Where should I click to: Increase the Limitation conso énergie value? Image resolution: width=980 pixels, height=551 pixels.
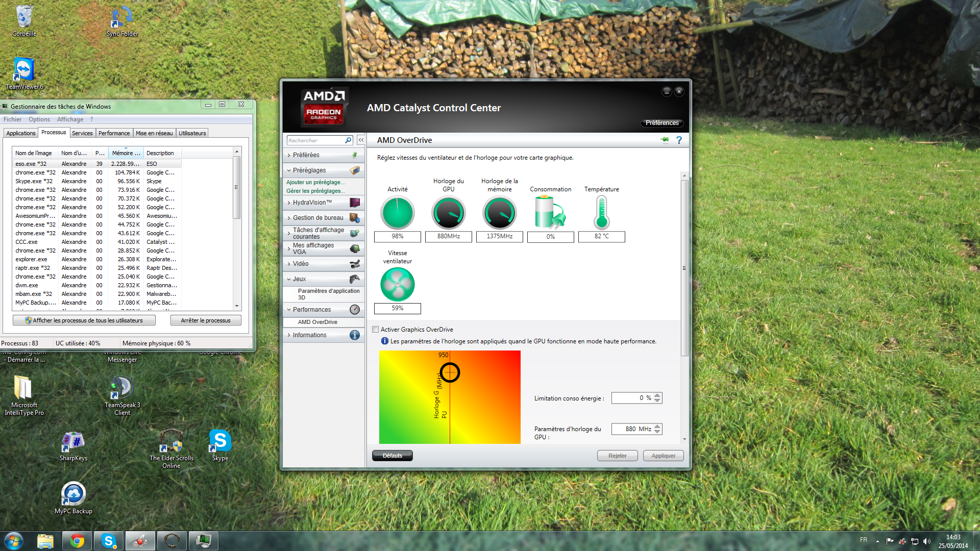657,395
